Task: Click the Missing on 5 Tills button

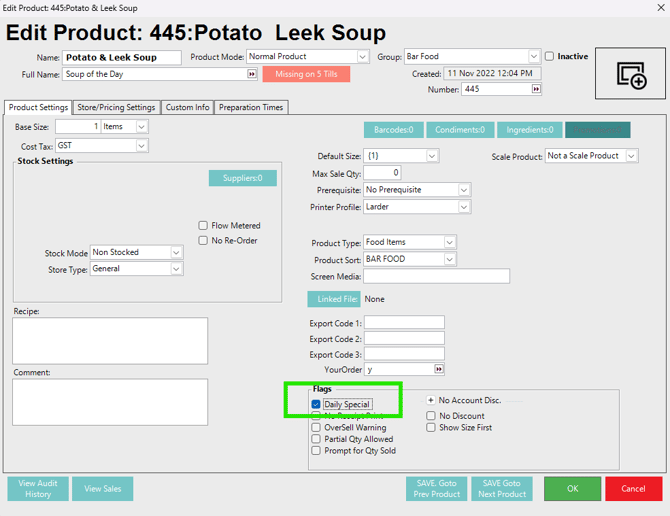Action: point(306,74)
